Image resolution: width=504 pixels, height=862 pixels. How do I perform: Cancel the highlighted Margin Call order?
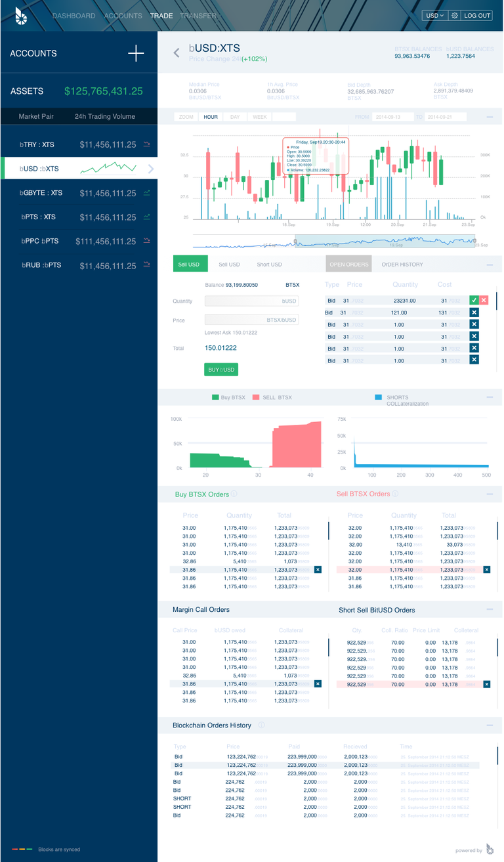pyautogui.click(x=318, y=684)
